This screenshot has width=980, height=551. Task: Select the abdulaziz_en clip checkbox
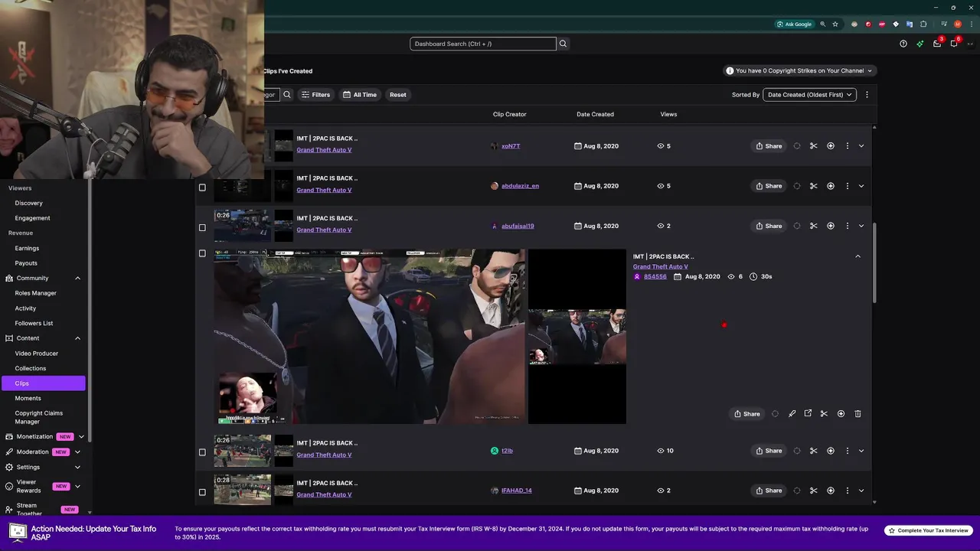coord(202,187)
